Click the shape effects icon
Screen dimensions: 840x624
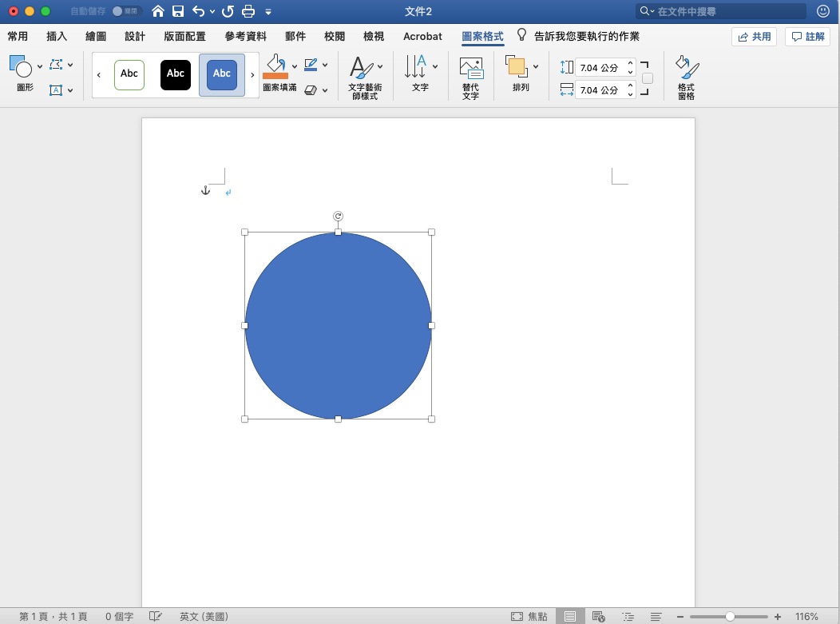coord(311,90)
